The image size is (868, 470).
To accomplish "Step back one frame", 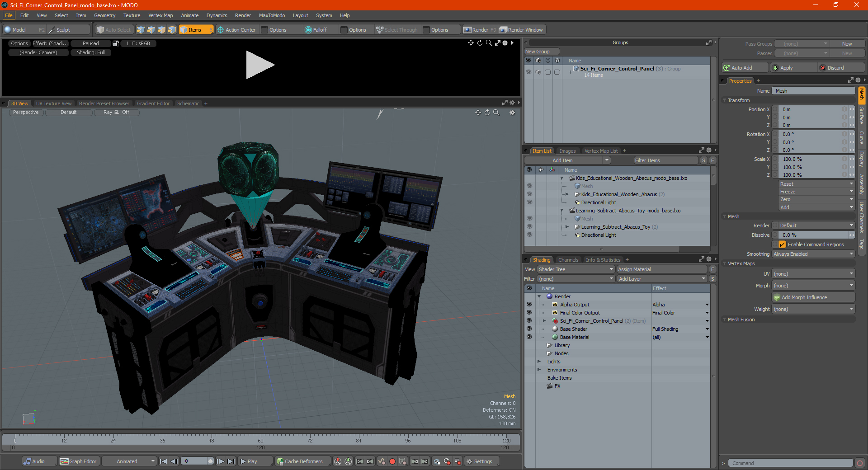I will [x=174, y=461].
